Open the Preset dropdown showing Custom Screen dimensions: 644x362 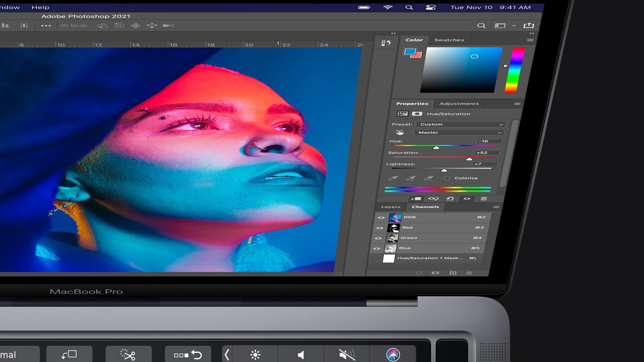(x=460, y=124)
